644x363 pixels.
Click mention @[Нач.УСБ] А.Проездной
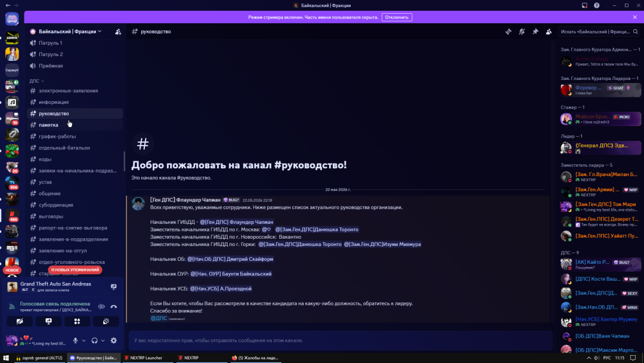(x=221, y=288)
